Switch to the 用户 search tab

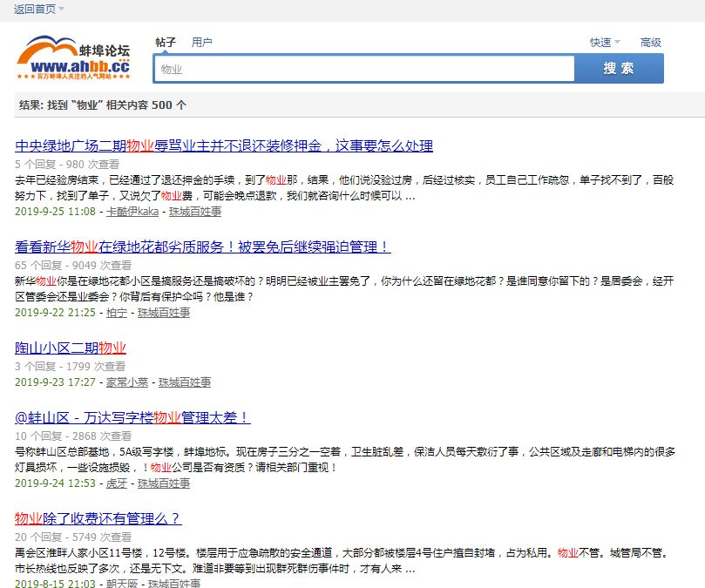click(202, 43)
